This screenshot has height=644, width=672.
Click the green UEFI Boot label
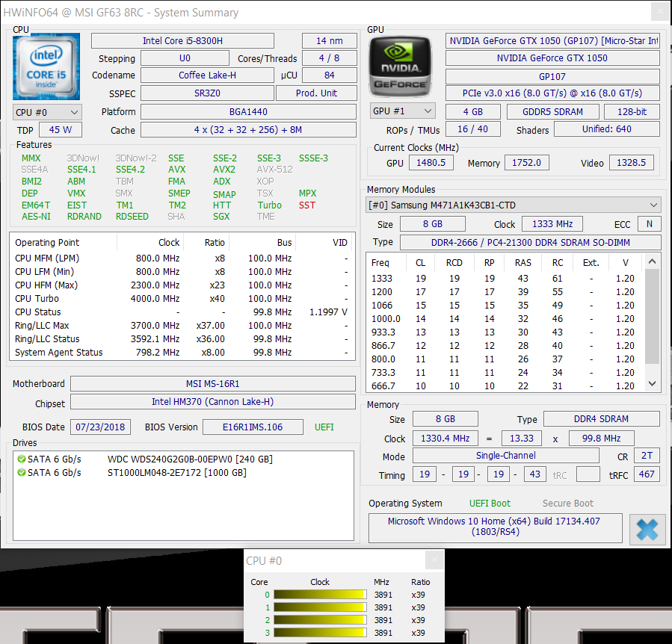pos(490,504)
